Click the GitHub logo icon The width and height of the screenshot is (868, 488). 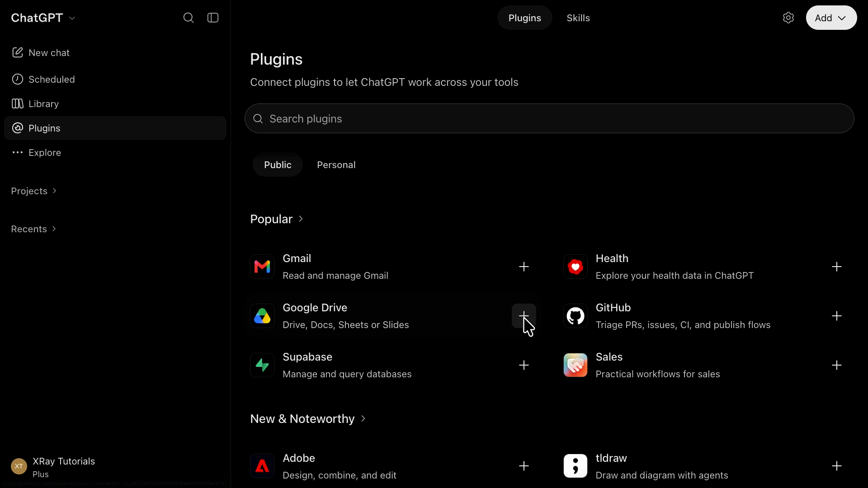pyautogui.click(x=576, y=316)
